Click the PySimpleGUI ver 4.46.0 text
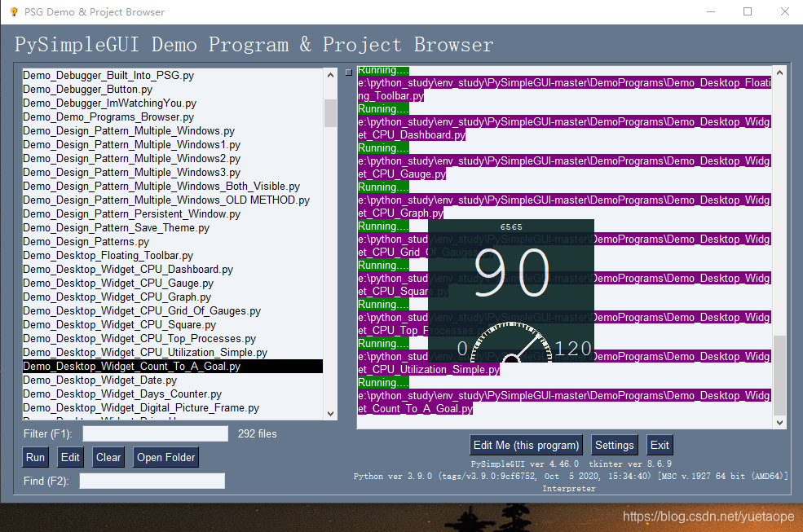The height and width of the screenshot is (532, 803). click(524, 464)
